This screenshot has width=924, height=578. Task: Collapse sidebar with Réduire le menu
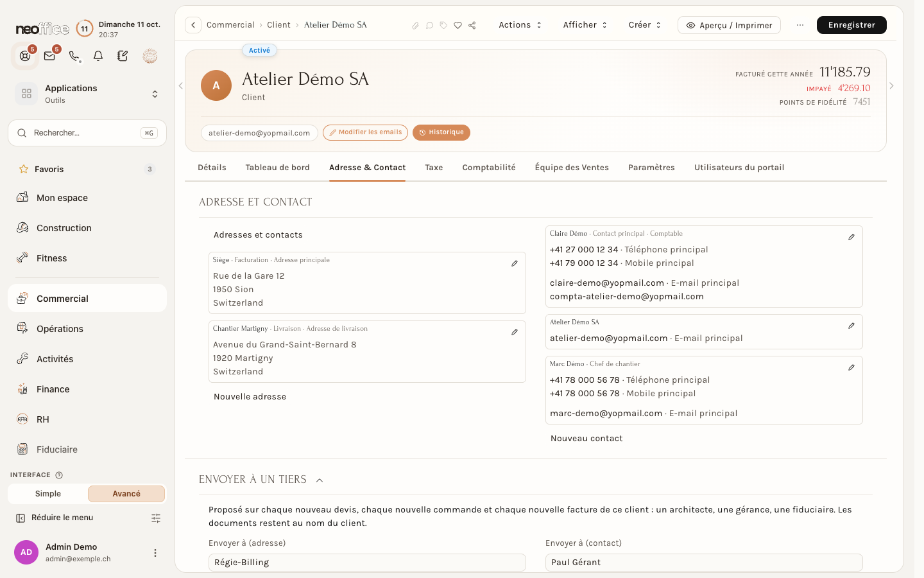(55, 518)
